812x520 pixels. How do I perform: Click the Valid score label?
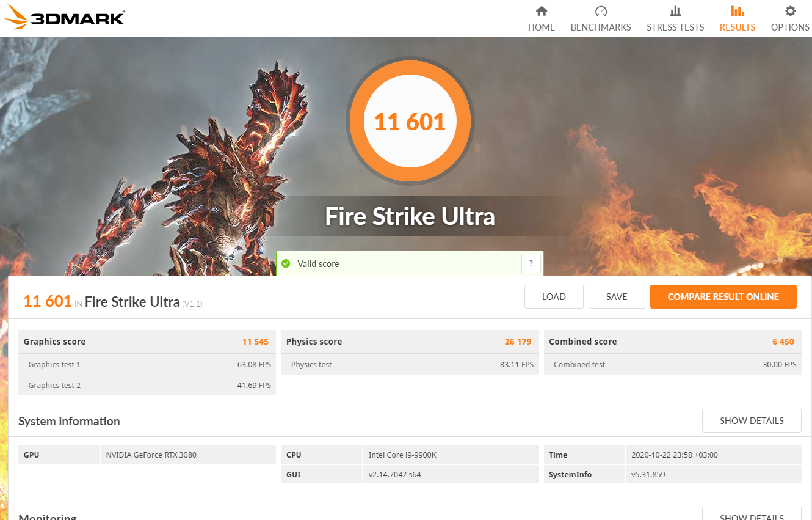pos(318,264)
